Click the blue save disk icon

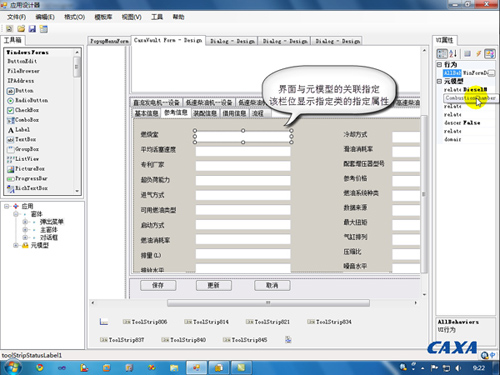32,29
